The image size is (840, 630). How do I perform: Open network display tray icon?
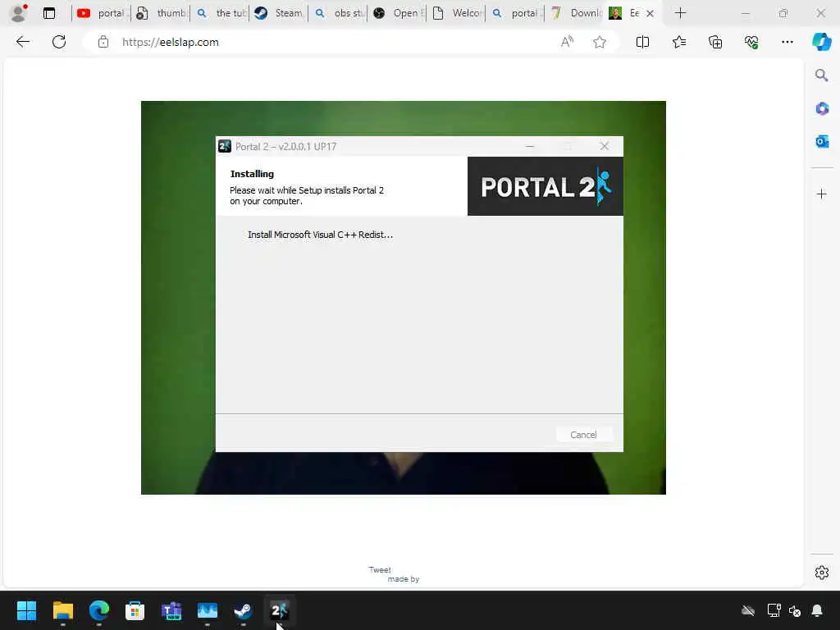pyautogui.click(x=773, y=610)
